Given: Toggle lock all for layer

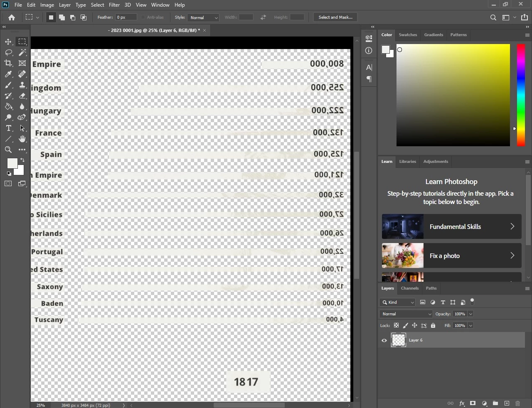Looking at the screenshot, I should pos(433,326).
